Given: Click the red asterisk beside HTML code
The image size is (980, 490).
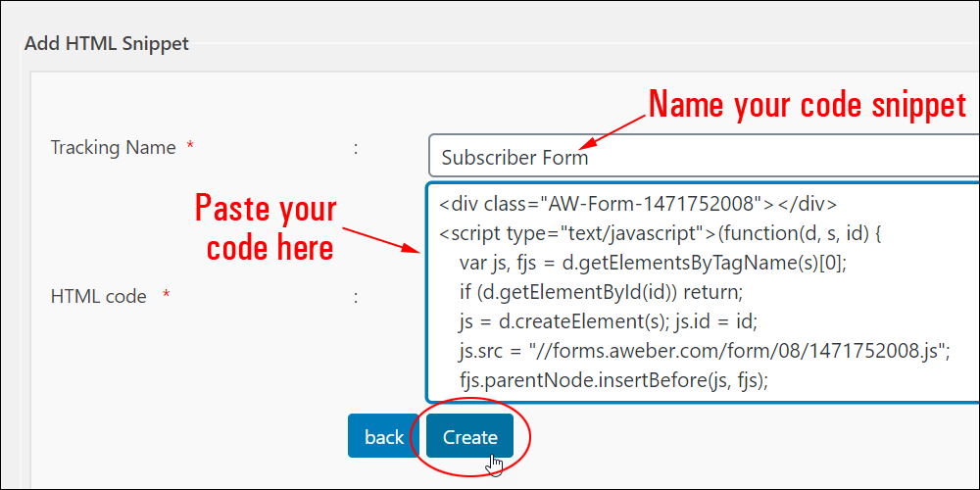Looking at the screenshot, I should [x=167, y=295].
